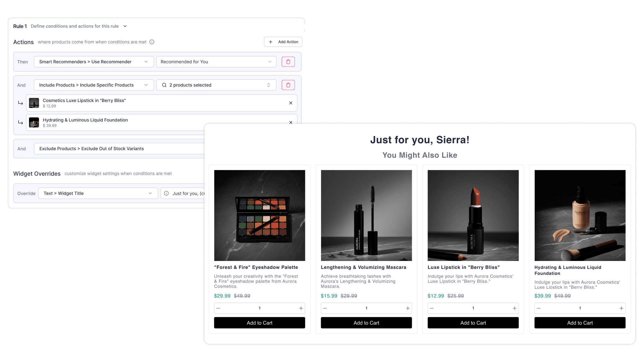
Task: Increase quantity of the Forest & Fire palette
Action: point(301,308)
